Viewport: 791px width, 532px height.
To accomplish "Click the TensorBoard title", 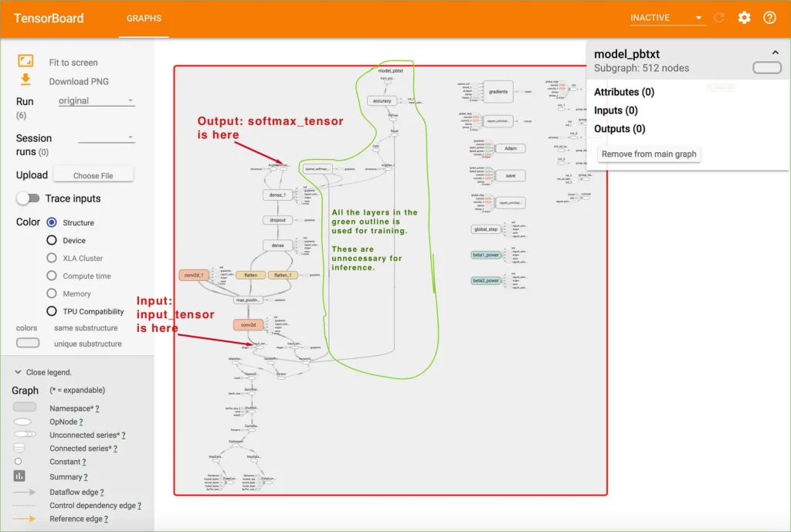I will pyautogui.click(x=49, y=19).
